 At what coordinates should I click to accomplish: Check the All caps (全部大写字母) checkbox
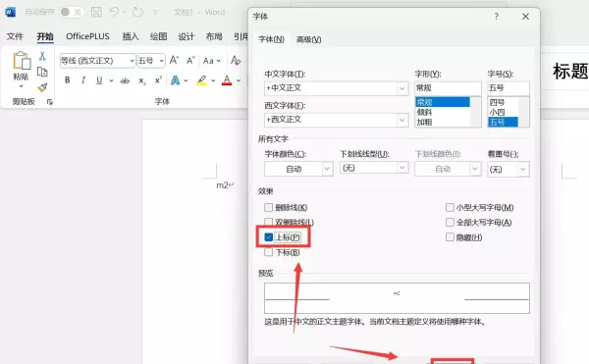click(450, 223)
